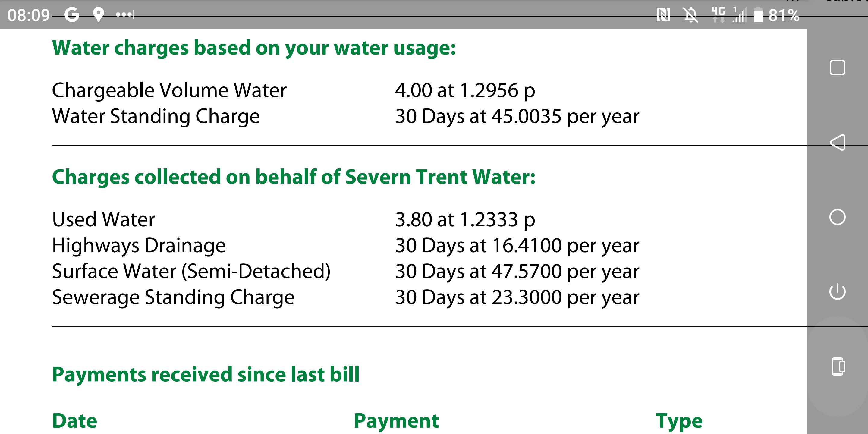Tap the 08:09 clock in status bar
Image resolution: width=868 pixels, height=434 pixels.
29,15
